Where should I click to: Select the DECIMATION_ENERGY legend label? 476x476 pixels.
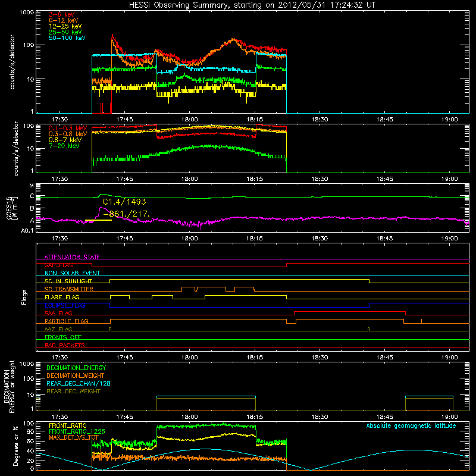(76, 368)
